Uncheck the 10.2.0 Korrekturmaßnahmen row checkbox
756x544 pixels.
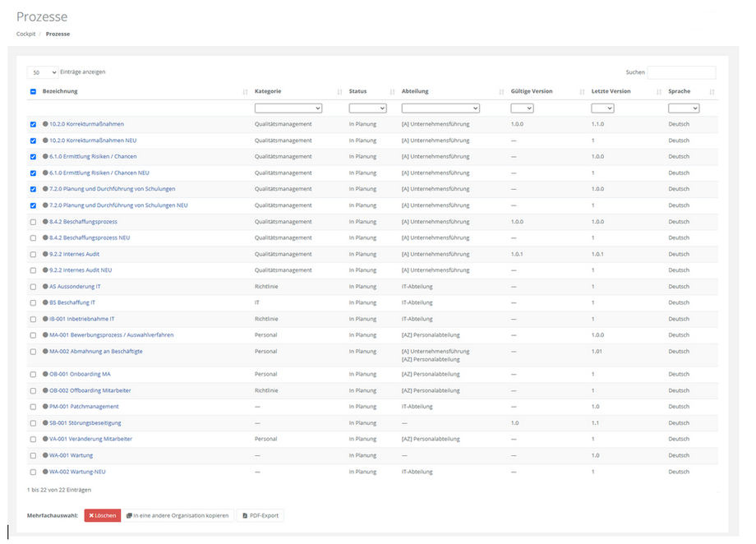tap(33, 125)
